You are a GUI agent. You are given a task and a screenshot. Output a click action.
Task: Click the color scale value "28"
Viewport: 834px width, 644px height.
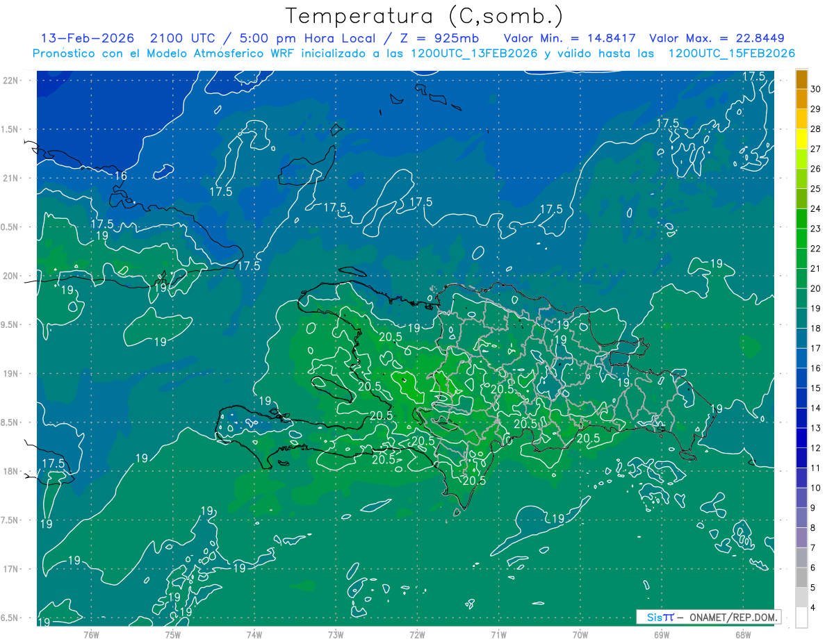coord(816,129)
